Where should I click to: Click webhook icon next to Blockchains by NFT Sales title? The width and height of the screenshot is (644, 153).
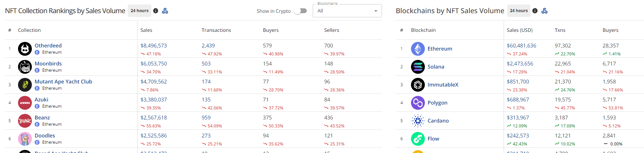pos(545,11)
